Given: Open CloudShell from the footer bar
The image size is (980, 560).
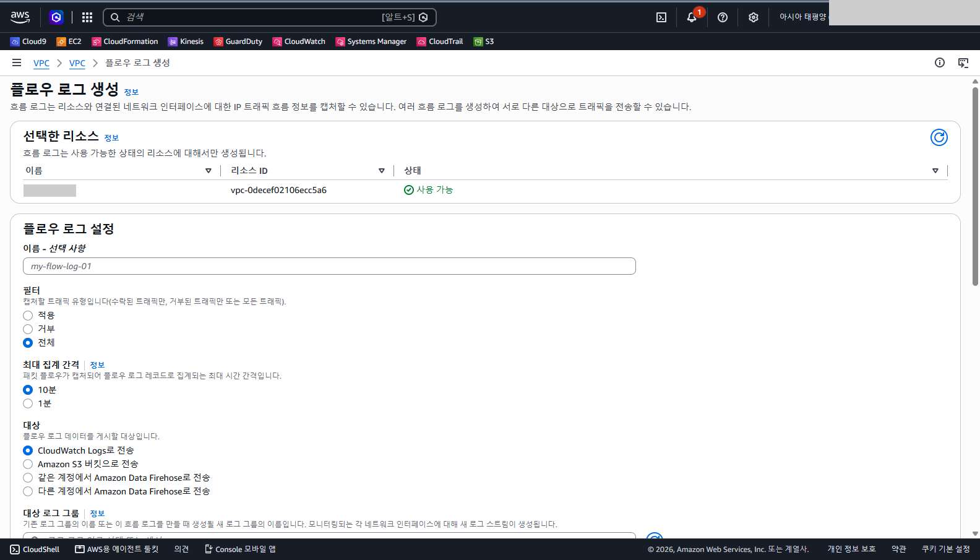Looking at the screenshot, I should 35,549.
